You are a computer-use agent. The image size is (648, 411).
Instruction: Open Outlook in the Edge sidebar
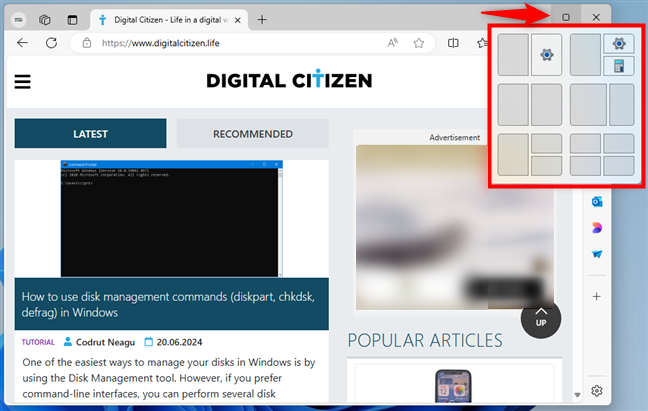coord(597,202)
